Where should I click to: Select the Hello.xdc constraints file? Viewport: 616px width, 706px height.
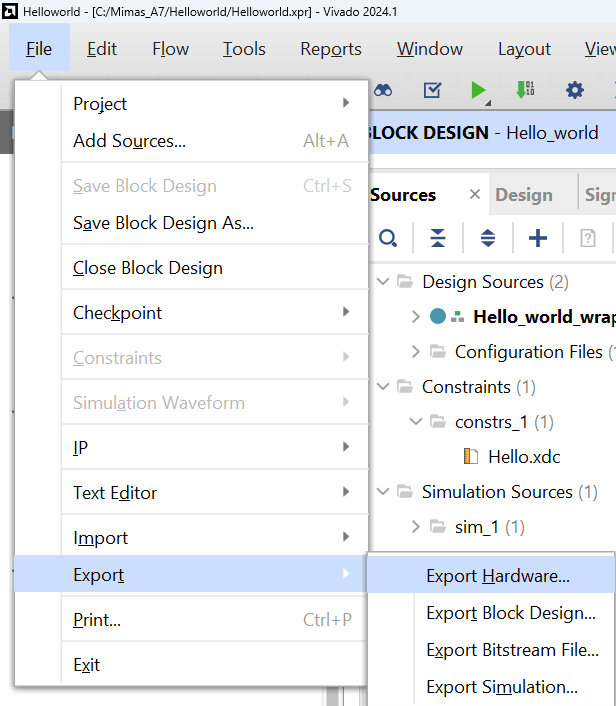[524, 457]
